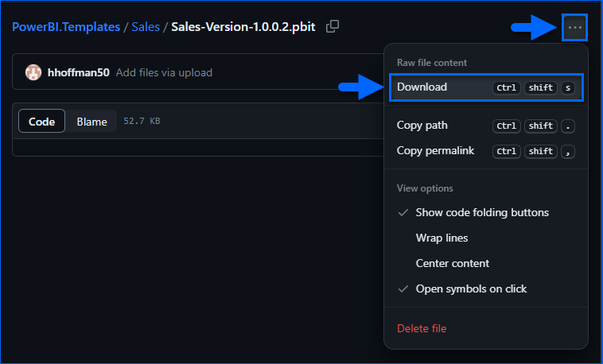Open the PowerBI.Templates repository link
Image resolution: width=603 pixels, height=364 pixels.
click(x=65, y=27)
